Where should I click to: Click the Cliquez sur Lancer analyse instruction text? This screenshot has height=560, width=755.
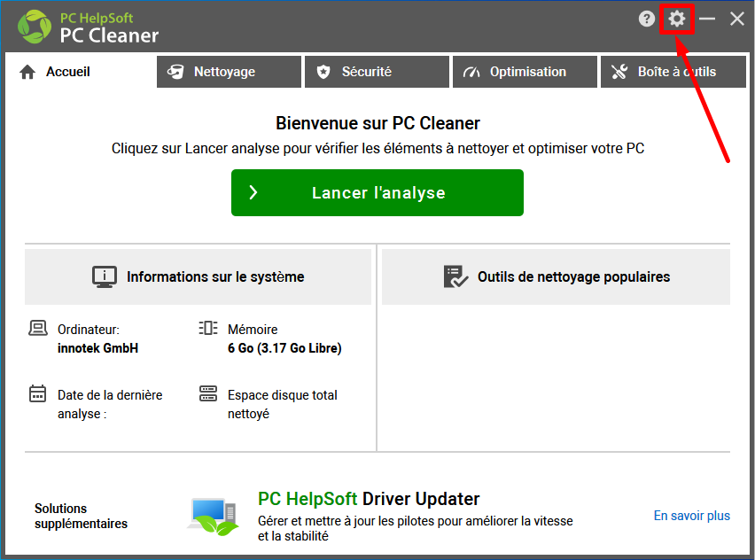[378, 148]
